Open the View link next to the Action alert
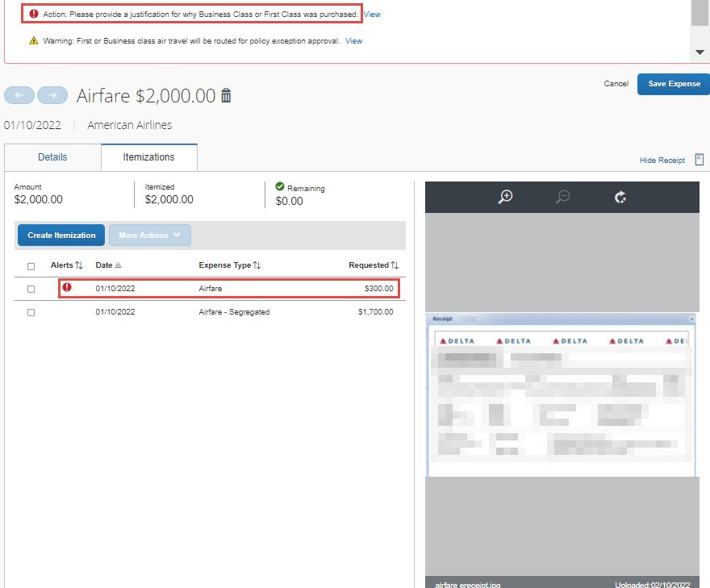 click(x=371, y=14)
